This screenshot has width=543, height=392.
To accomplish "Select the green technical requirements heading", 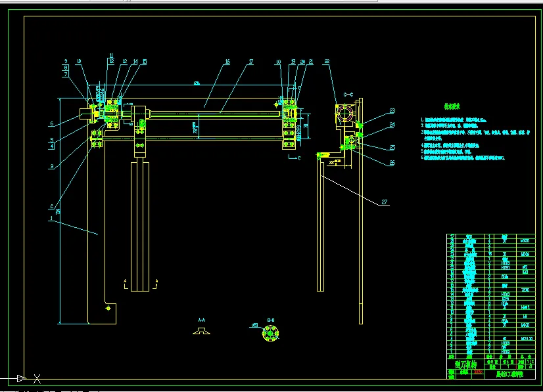I will tap(452, 106).
